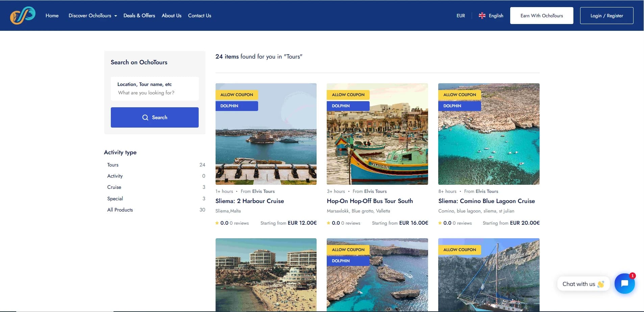The height and width of the screenshot is (312, 644).
Task: Click the harbour cruise fort thumbnail
Action: point(266,134)
